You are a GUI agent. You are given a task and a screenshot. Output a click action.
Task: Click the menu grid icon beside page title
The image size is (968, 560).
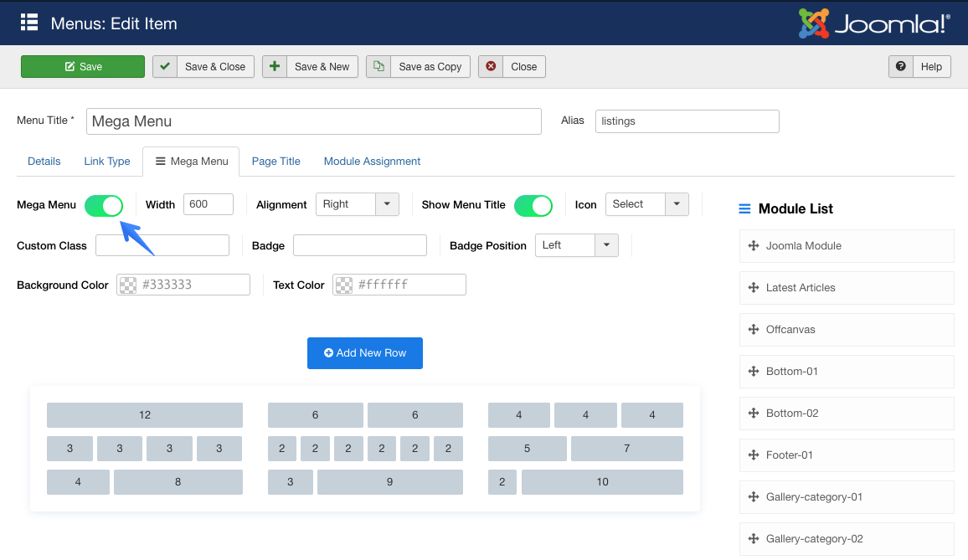[29, 23]
